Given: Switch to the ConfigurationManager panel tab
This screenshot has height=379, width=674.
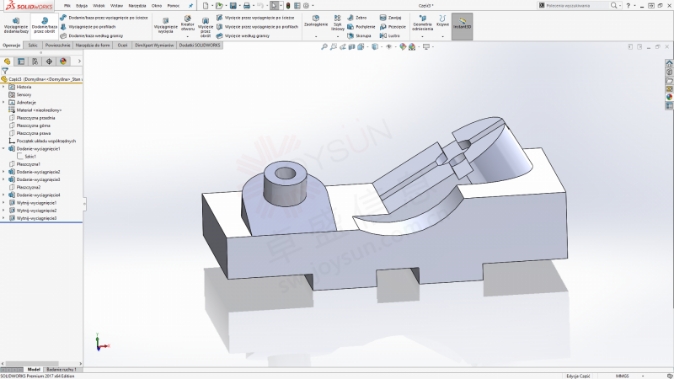Looking at the screenshot, I should pyautogui.click(x=35, y=61).
